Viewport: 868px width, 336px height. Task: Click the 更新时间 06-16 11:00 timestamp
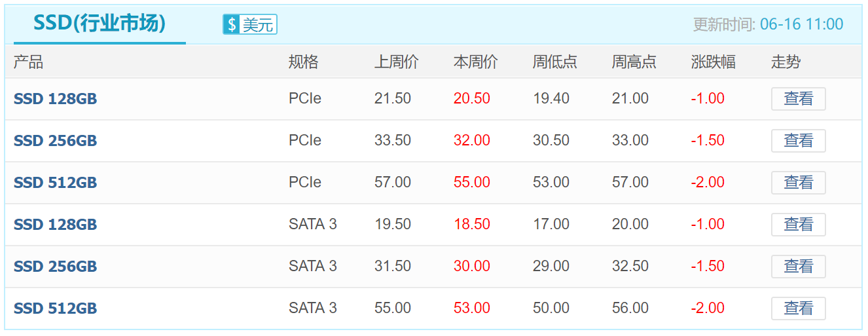(768, 25)
